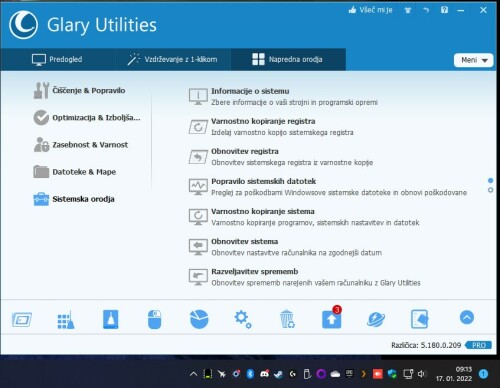Click the Informacije o sistemu monitor icon
Viewport: 500px width, 388px height.
(198, 97)
